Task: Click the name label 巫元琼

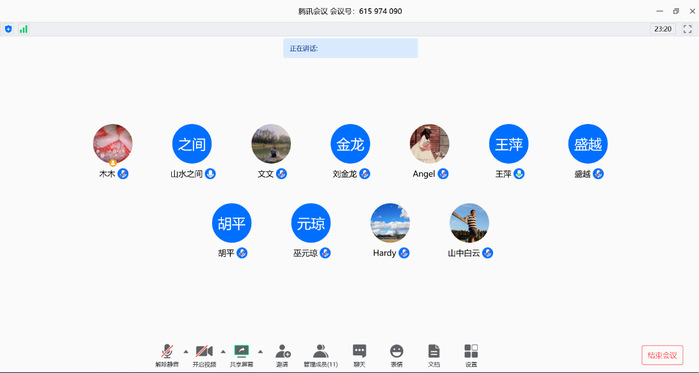Action: pyautogui.click(x=305, y=254)
